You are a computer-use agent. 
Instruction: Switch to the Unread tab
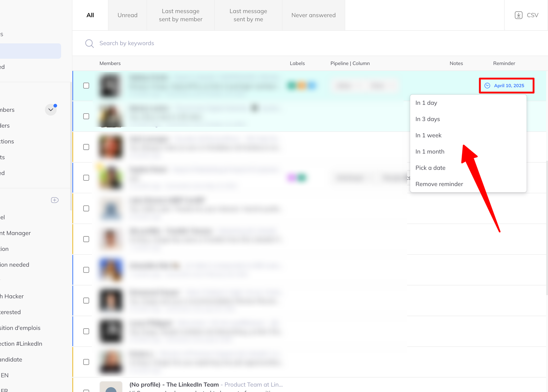click(127, 15)
